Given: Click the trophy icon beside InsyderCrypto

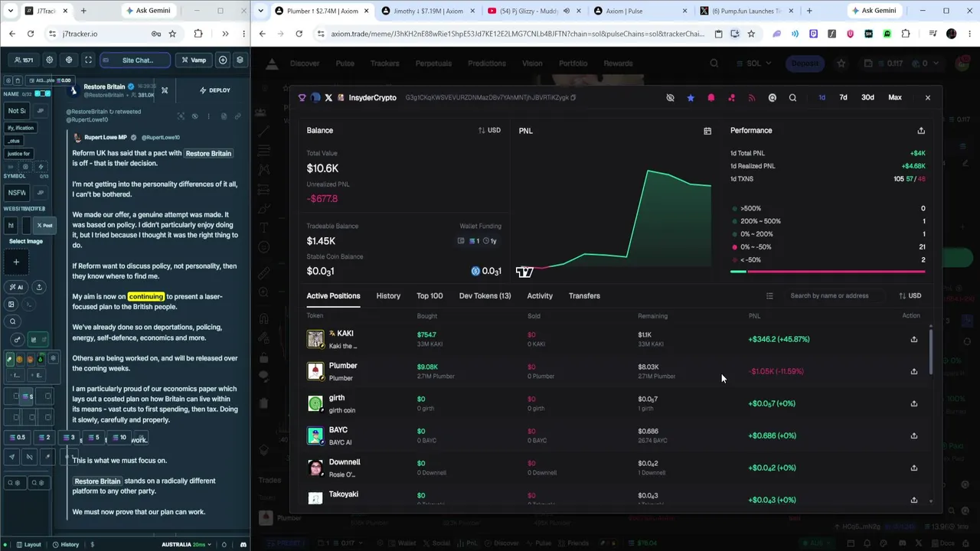Looking at the screenshot, I should [x=302, y=98].
